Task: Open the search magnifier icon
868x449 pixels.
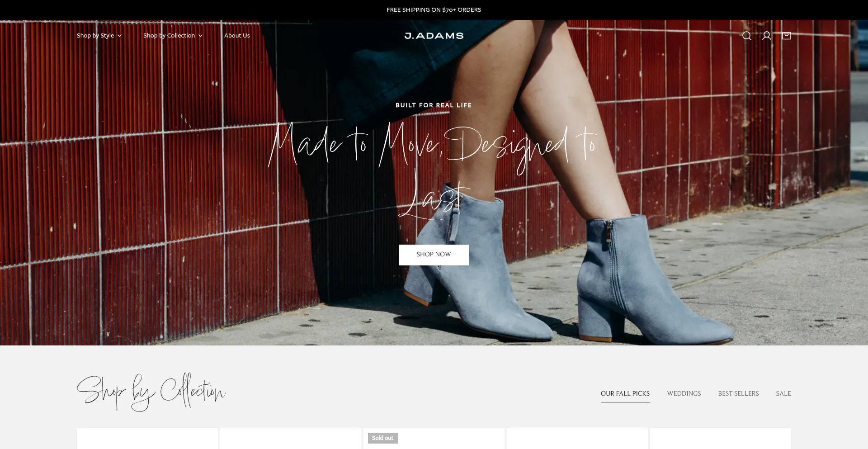Action: pos(746,36)
